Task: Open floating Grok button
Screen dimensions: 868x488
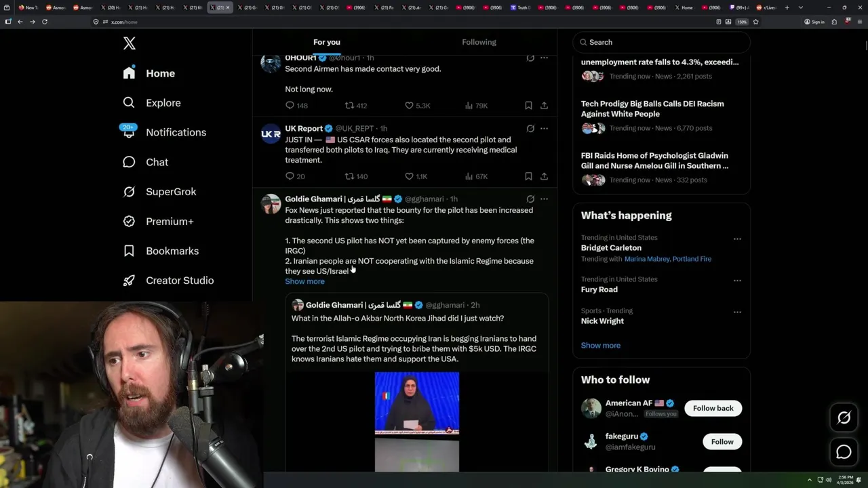Action: tap(844, 418)
